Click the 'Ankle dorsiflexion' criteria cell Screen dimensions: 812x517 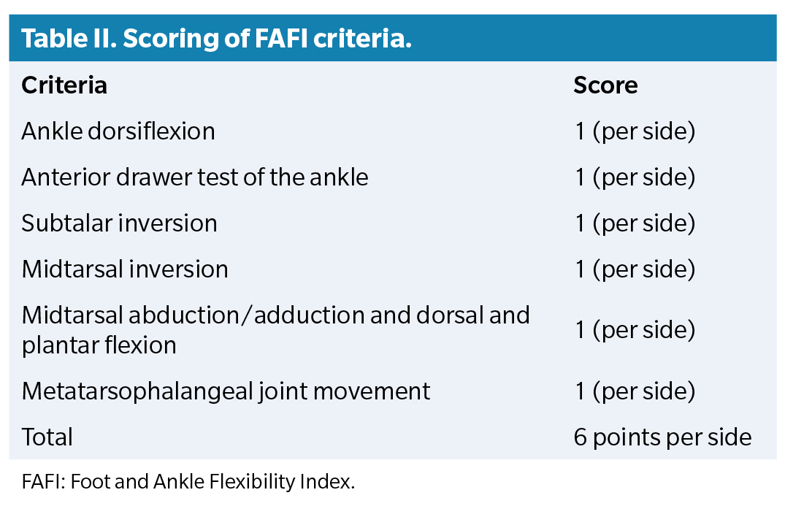[x=118, y=131]
